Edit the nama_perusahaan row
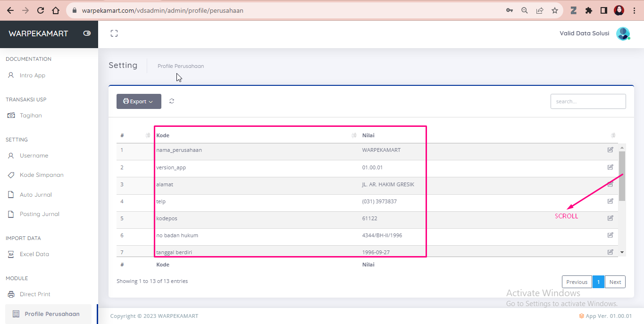644x324 pixels. click(x=611, y=150)
